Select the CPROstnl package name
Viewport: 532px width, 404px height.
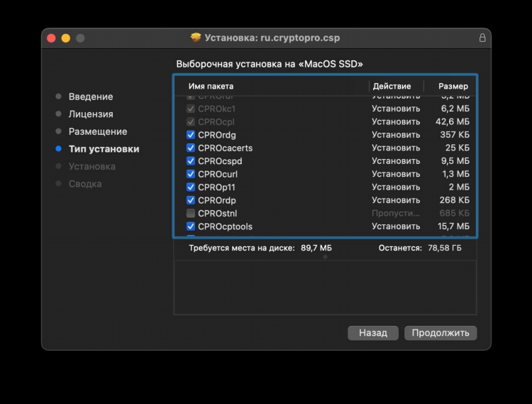coord(217,214)
